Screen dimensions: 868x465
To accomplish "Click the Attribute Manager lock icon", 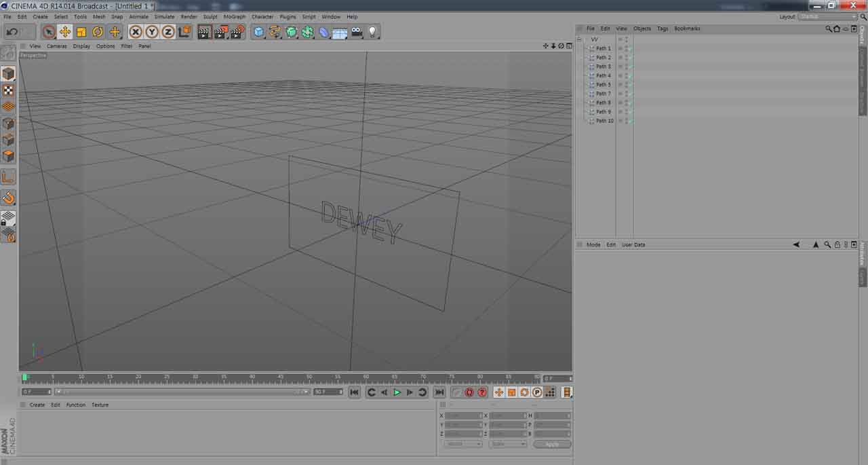I will [x=837, y=244].
